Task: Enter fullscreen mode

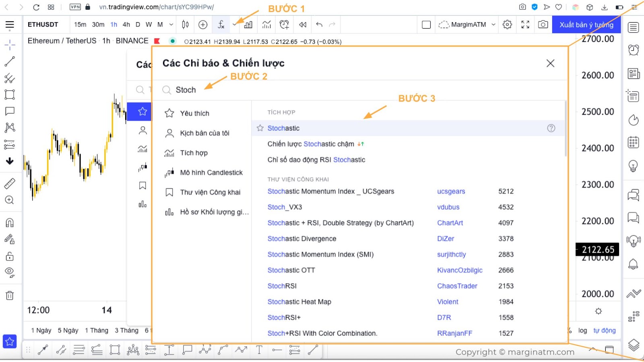Action: coord(525,25)
